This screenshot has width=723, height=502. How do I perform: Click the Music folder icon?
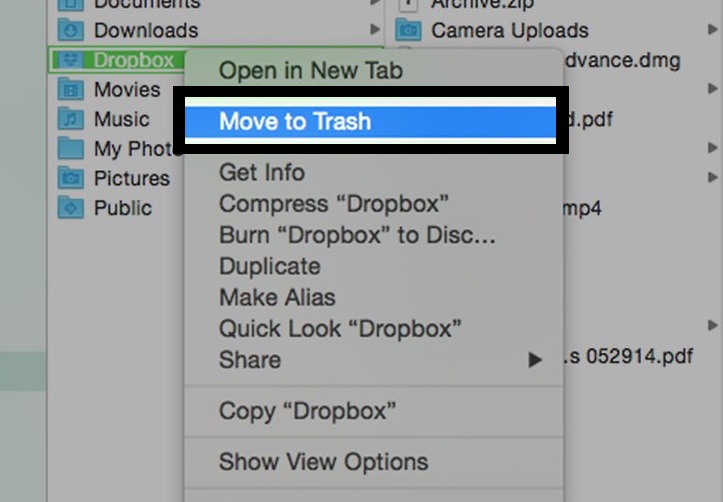pyautogui.click(x=71, y=119)
